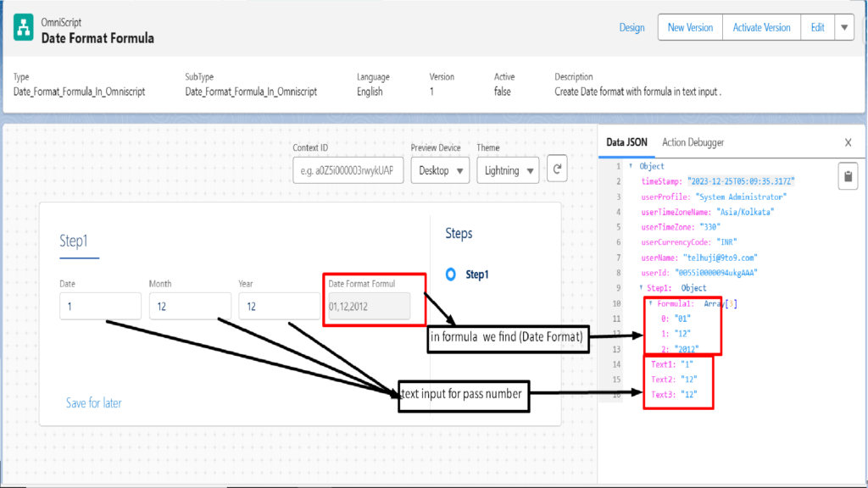The width and height of the screenshot is (868, 488).
Task: Select the timeStamp value in Data JSON
Action: (x=741, y=181)
